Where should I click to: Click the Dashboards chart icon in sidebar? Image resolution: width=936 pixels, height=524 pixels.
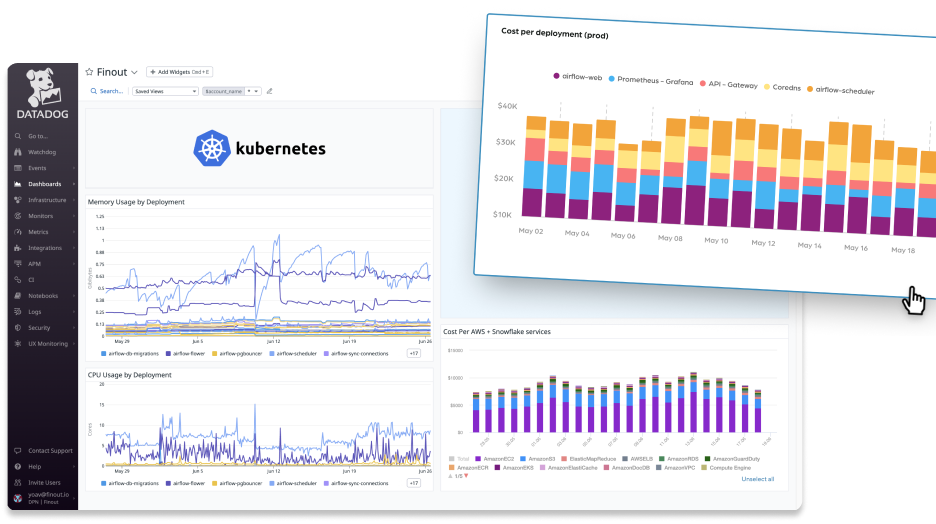[x=18, y=184]
